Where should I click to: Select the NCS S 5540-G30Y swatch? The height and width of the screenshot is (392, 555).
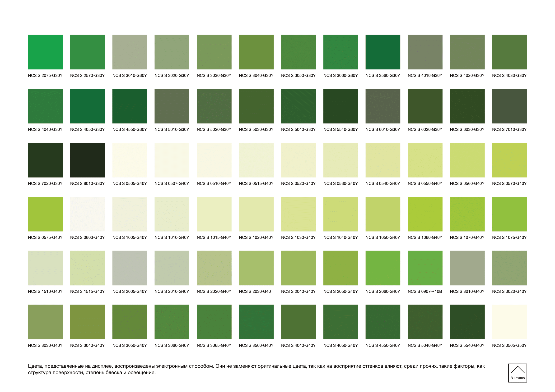click(340, 106)
